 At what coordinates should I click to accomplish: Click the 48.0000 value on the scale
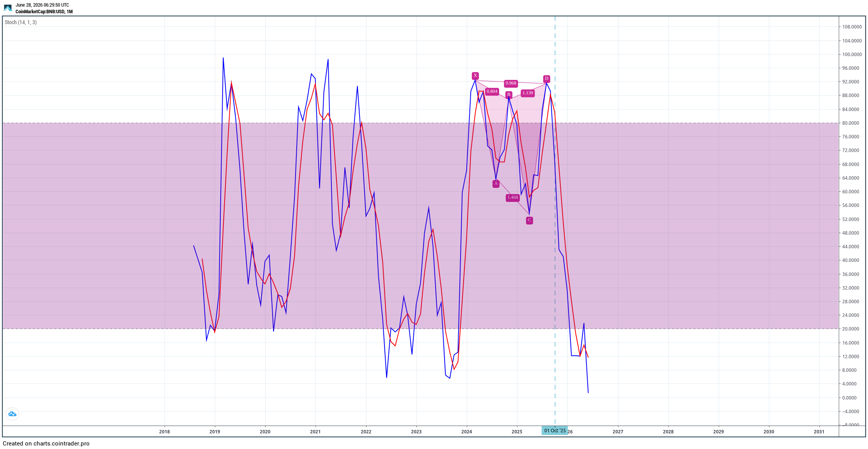[850, 233]
